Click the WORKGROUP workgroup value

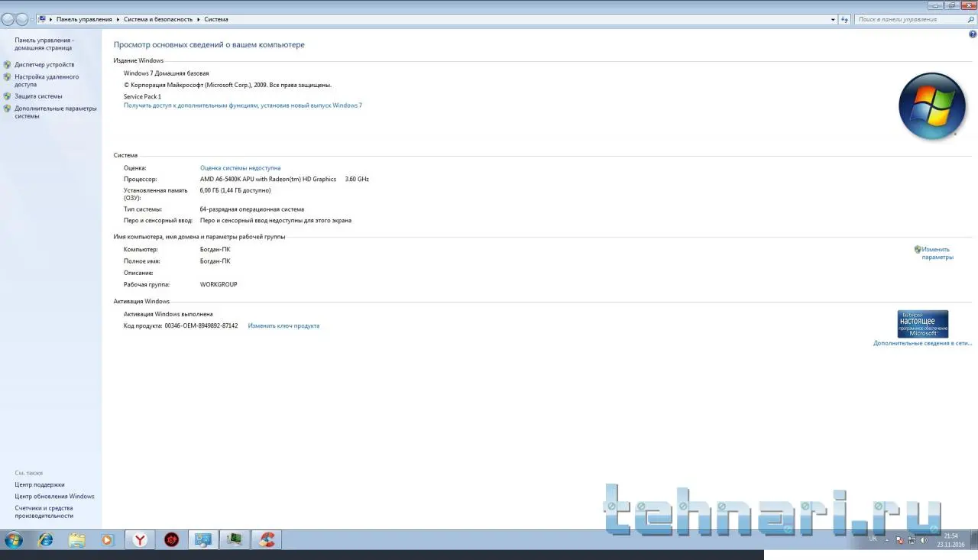219,284
